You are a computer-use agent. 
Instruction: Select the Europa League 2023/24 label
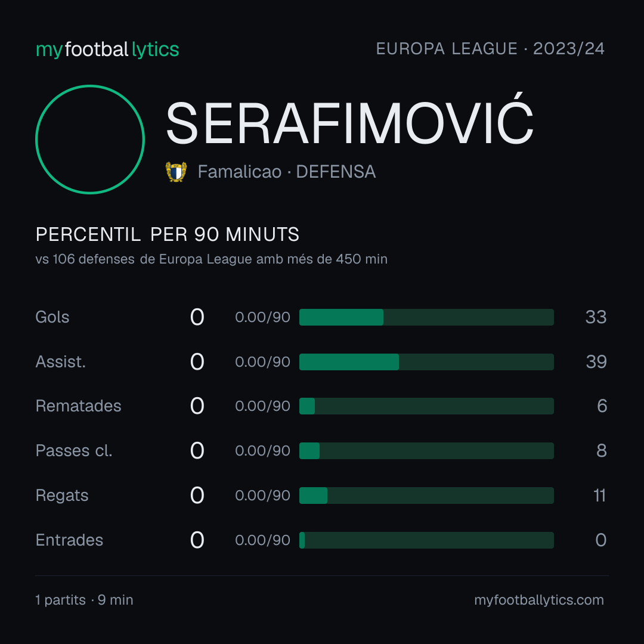tap(490, 49)
